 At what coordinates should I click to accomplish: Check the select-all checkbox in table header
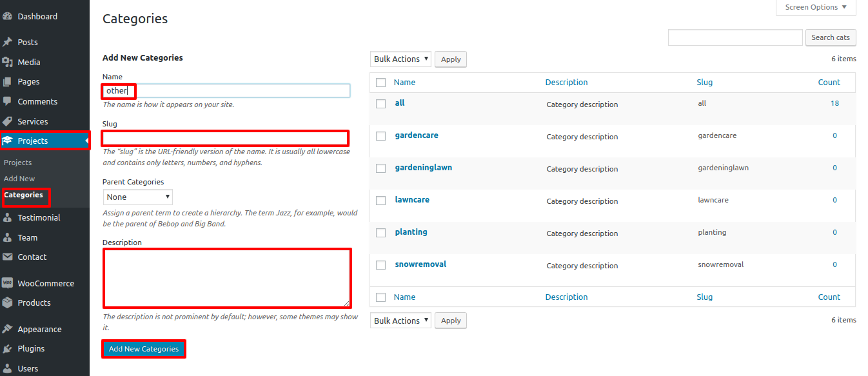tap(380, 83)
